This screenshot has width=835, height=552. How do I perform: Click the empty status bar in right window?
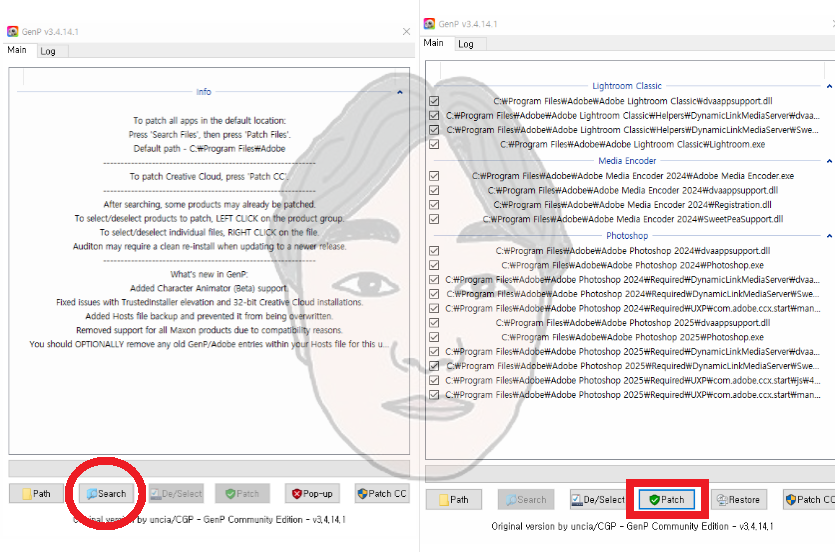click(630, 473)
